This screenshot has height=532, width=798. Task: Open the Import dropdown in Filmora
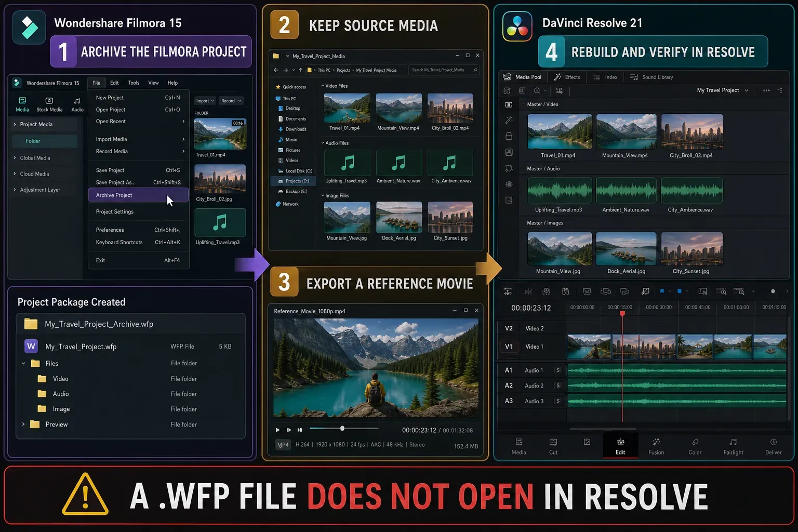[x=205, y=101]
